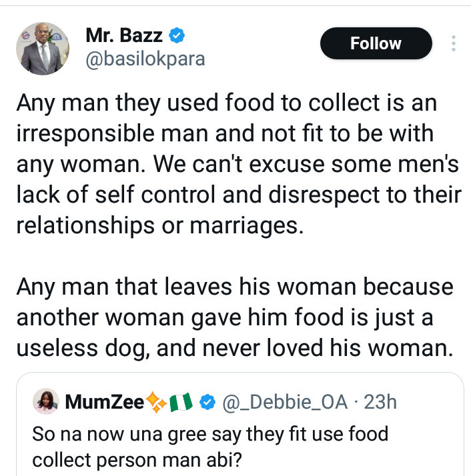
Task: Open quoted tweet line 'So na now una gree'
Action: pos(210,434)
